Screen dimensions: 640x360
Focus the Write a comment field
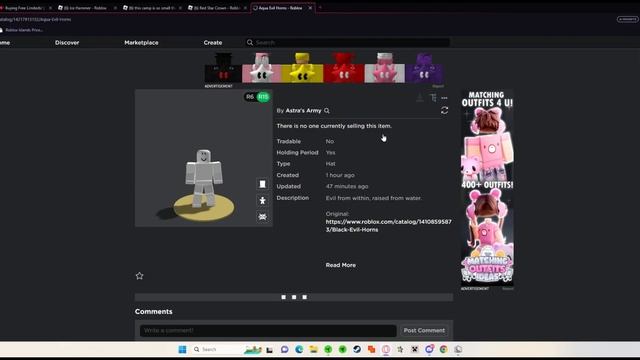[x=268, y=331]
